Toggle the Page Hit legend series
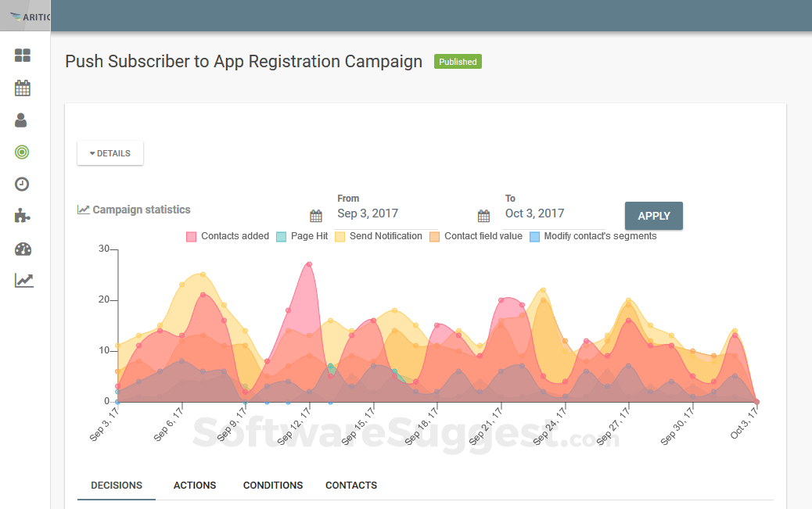This screenshot has width=812, height=509. 301,236
